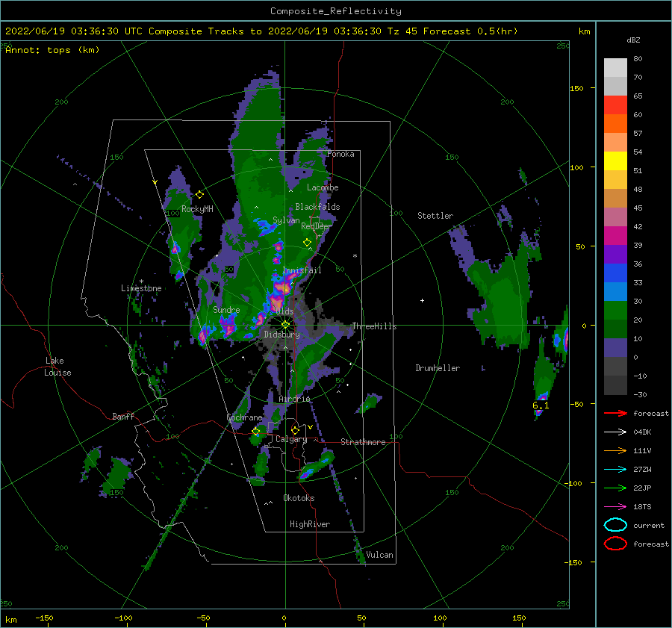Click the Cochrane city label
The image size is (672, 628).
[x=244, y=417]
